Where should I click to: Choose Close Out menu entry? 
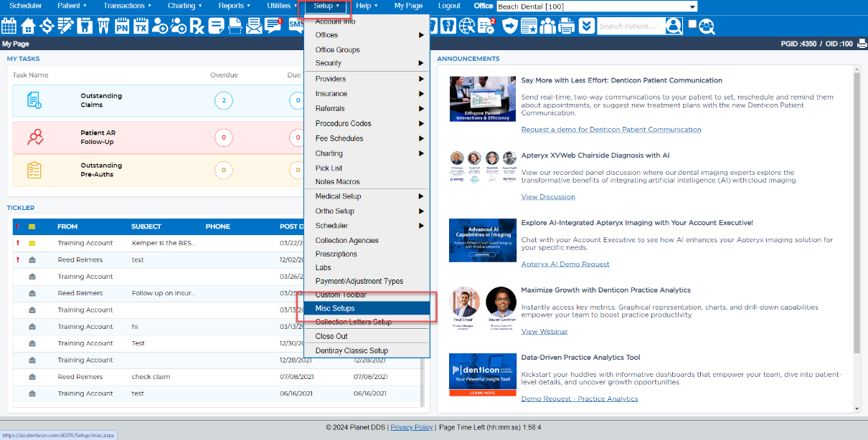point(331,336)
